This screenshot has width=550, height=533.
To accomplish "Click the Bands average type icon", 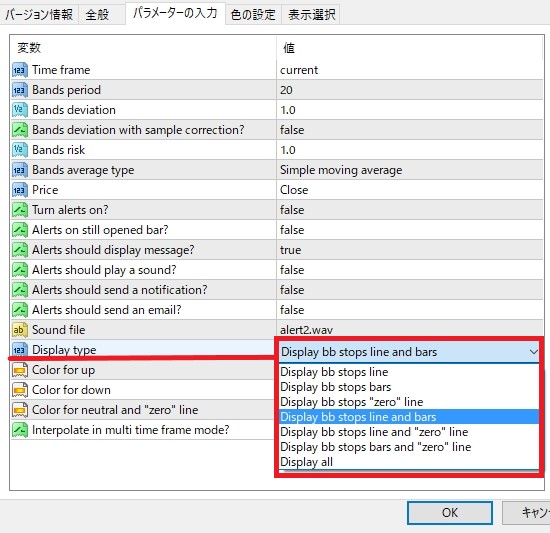I will 20,170.
